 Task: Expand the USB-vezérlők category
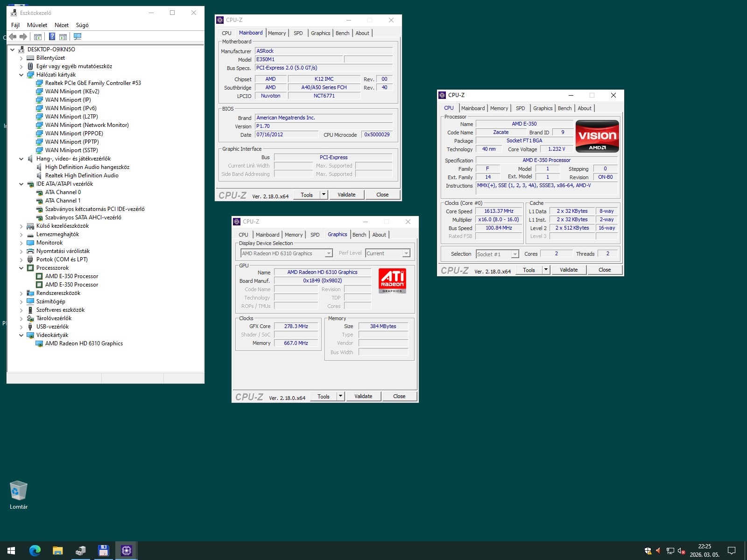[21, 327]
